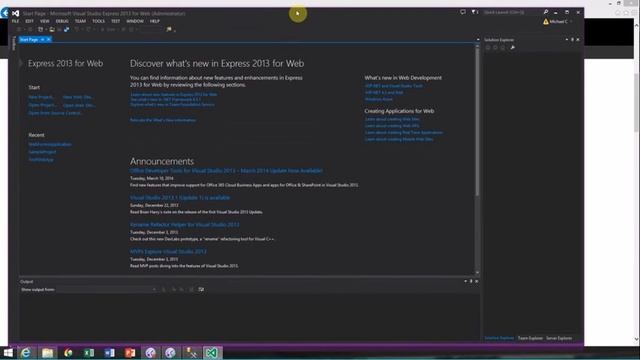Open the second recent project in Recent list
Screen dimensions: 640x360
(42, 152)
